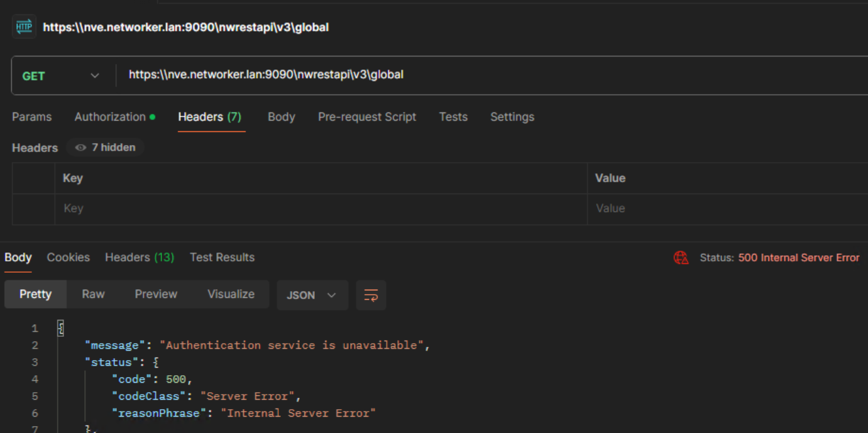This screenshot has height=433, width=868.
Task: Open the Preview view of the response body
Action: click(156, 293)
